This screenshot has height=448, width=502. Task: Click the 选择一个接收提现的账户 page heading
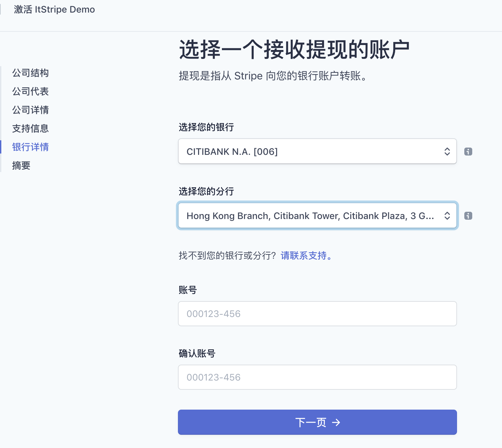point(294,50)
